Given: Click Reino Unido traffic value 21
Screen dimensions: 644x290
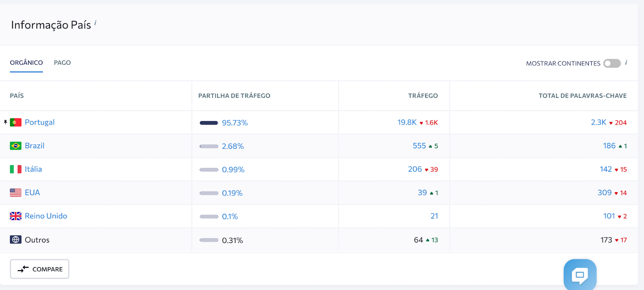Looking at the screenshot, I should coord(434,216).
